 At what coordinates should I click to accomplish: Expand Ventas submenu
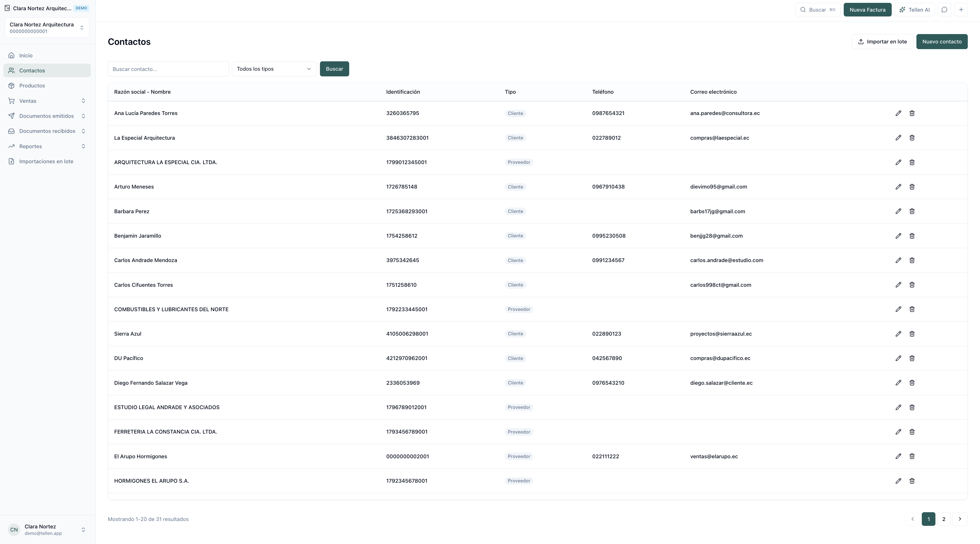pos(47,101)
